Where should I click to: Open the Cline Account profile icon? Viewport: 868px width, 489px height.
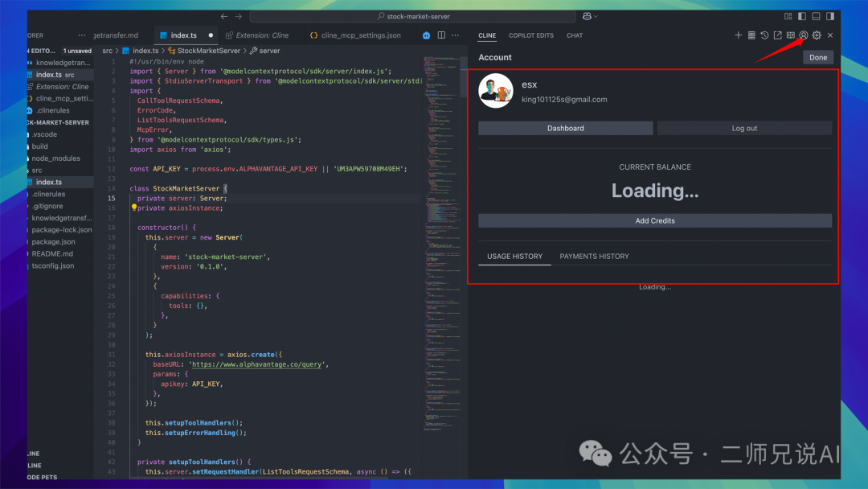803,35
